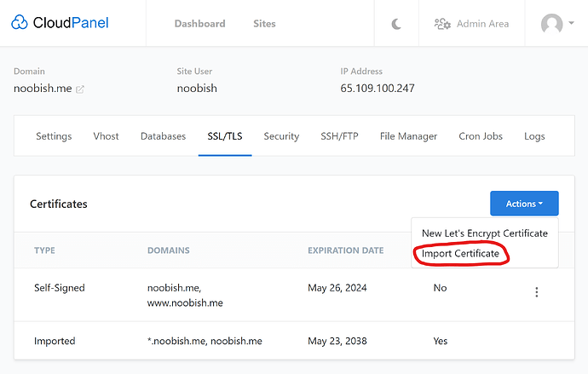Switch to the Vhost tab
Viewport: 588px width, 374px height.
point(107,136)
